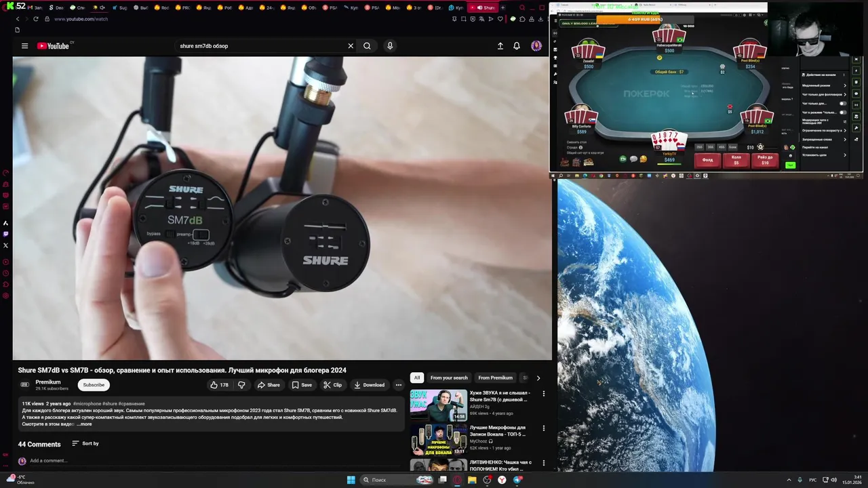
Task: Create a Clip of the video
Action: (332, 385)
